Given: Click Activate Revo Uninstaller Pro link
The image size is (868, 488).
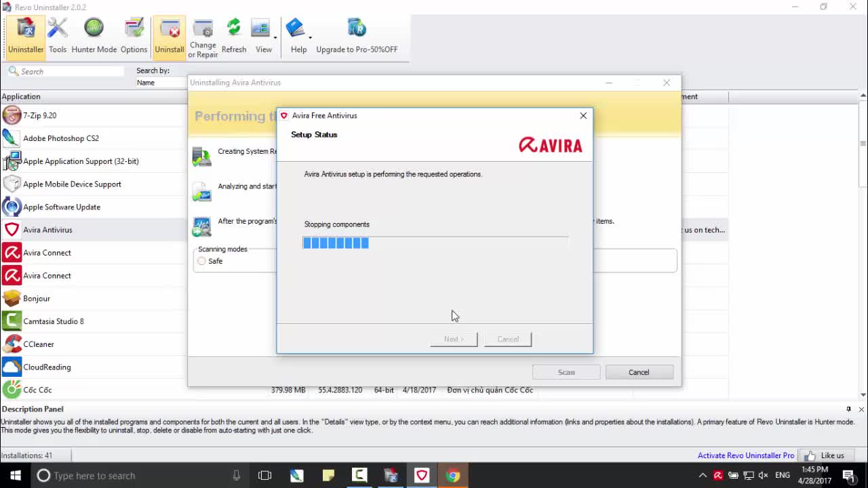Looking at the screenshot, I should tap(746, 455).
